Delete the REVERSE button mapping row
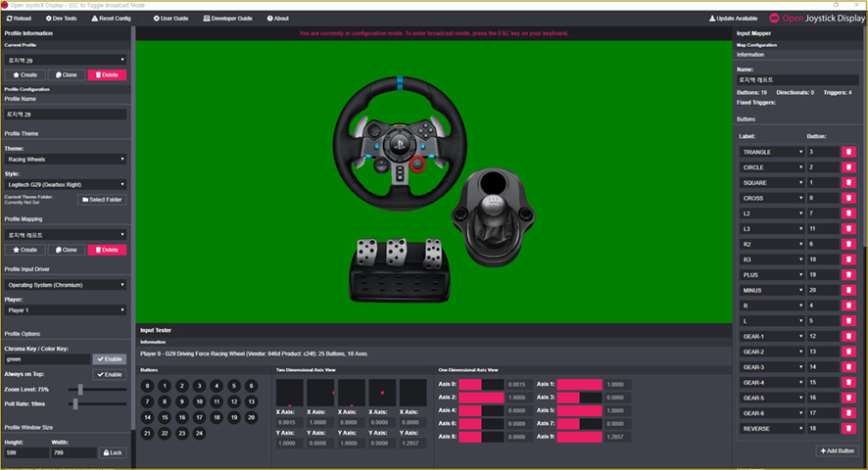Screen dimensions: 868x470 click(x=848, y=429)
